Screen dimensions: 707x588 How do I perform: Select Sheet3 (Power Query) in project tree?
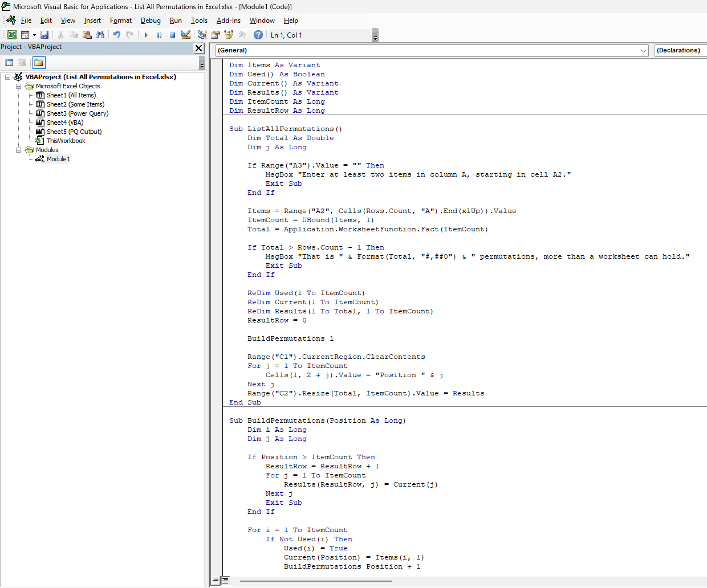pos(77,113)
